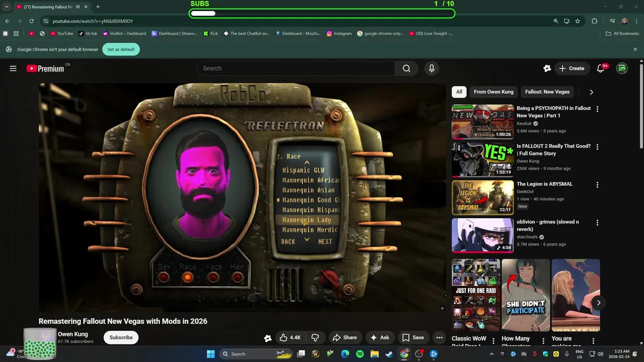Image resolution: width=644 pixels, height=362 pixels.
Task: Dismiss the default browser notification bar
Action: coord(635,49)
